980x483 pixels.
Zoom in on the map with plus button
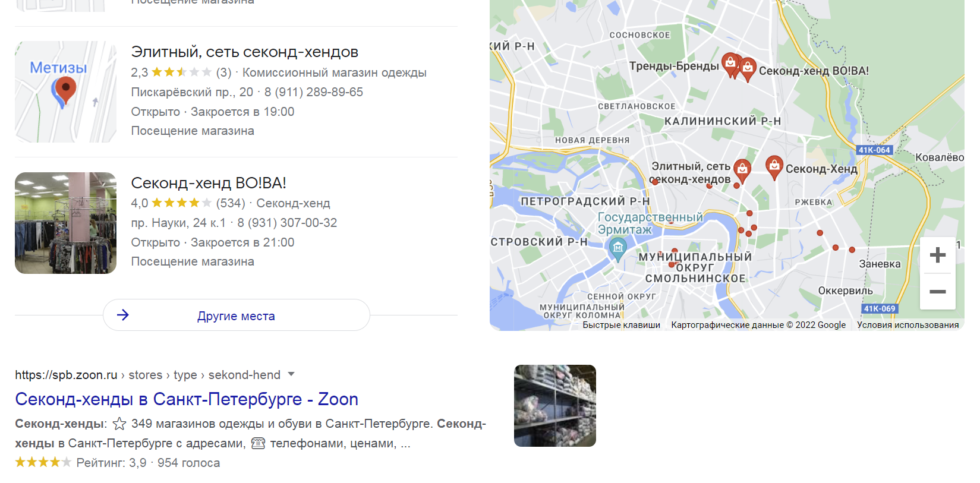[x=937, y=255]
